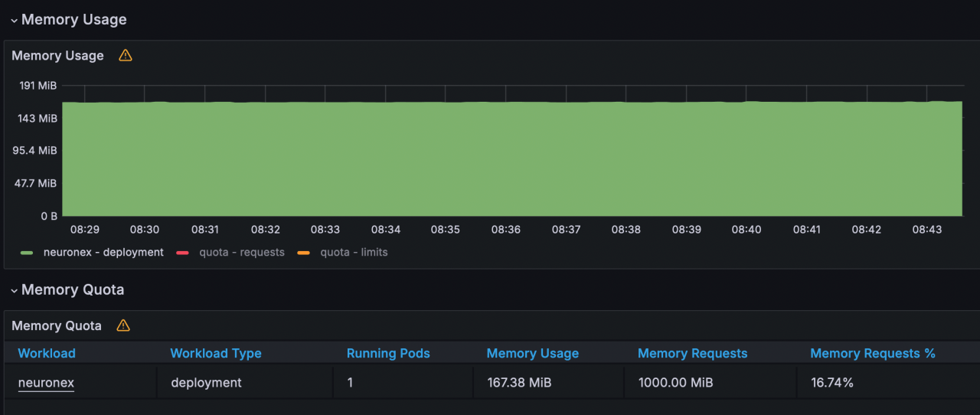Toggle the quota - requests legend series
The width and height of the screenshot is (980, 415).
click(242, 252)
